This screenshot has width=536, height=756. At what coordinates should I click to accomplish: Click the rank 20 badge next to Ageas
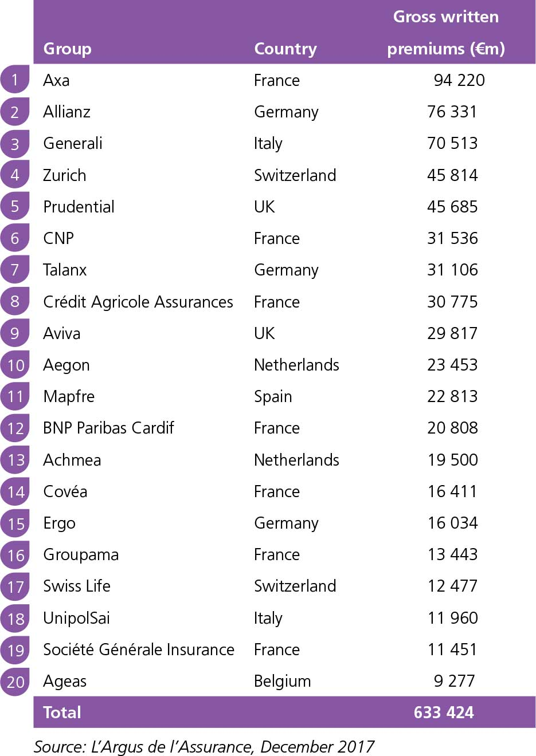pos(15,682)
